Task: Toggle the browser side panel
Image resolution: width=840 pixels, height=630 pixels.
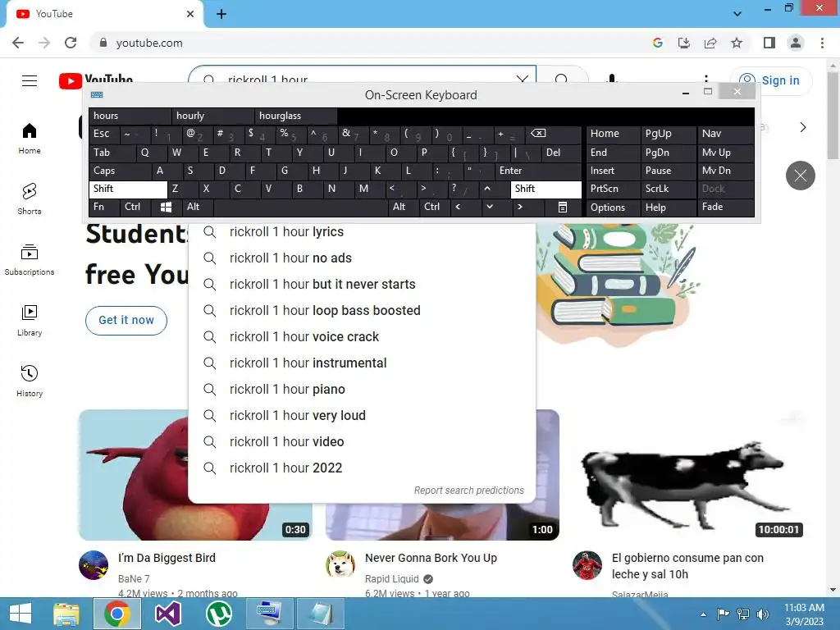Action: pyautogui.click(x=769, y=43)
